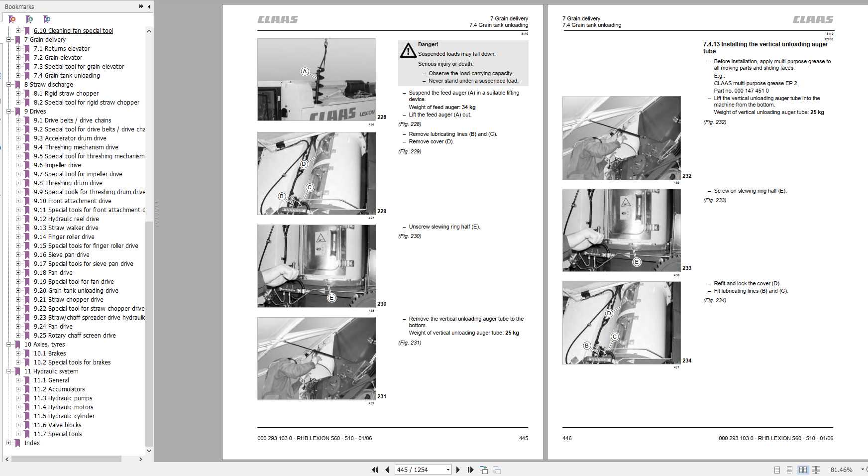The height and width of the screenshot is (476, 868).
Task: Click the greyed next view icon
Action: (496, 470)
